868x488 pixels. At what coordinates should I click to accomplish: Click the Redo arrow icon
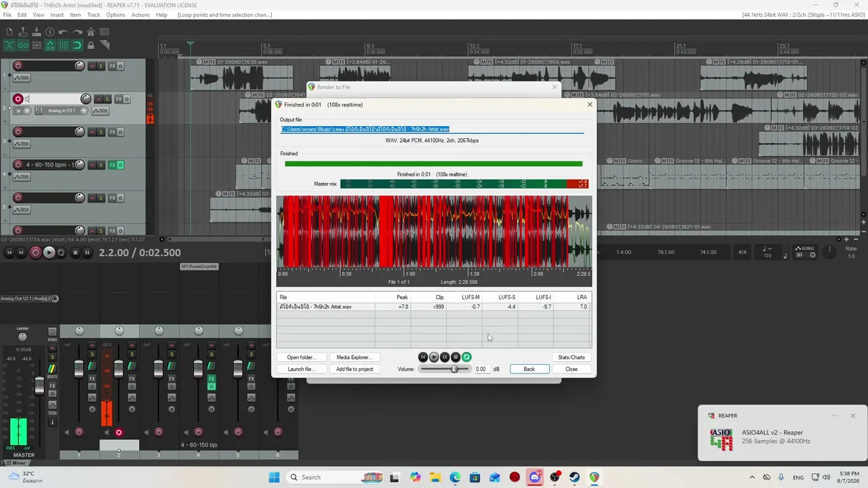point(77,32)
